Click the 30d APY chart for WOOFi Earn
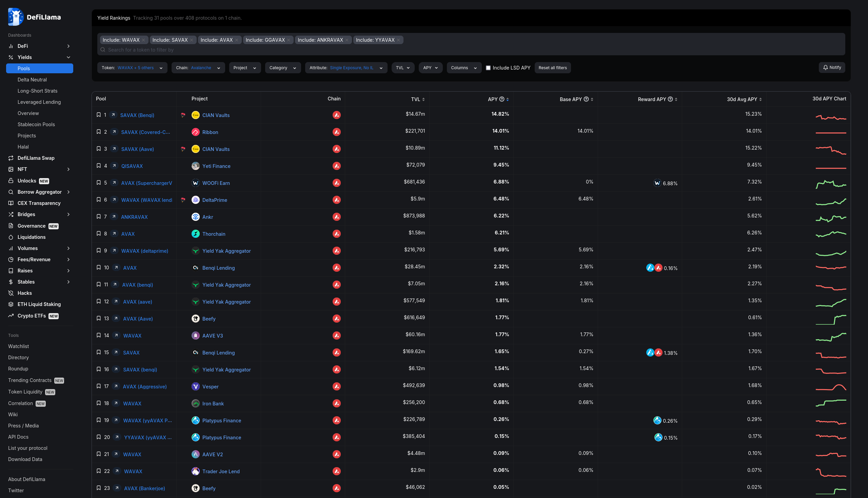This screenshot has width=868, height=498. pyautogui.click(x=831, y=184)
